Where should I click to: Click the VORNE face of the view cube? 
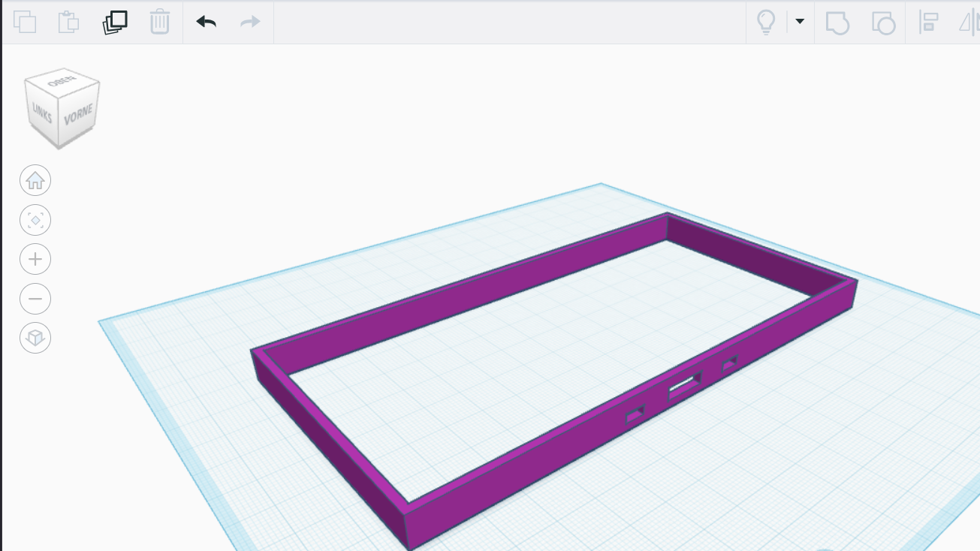pos(78,115)
